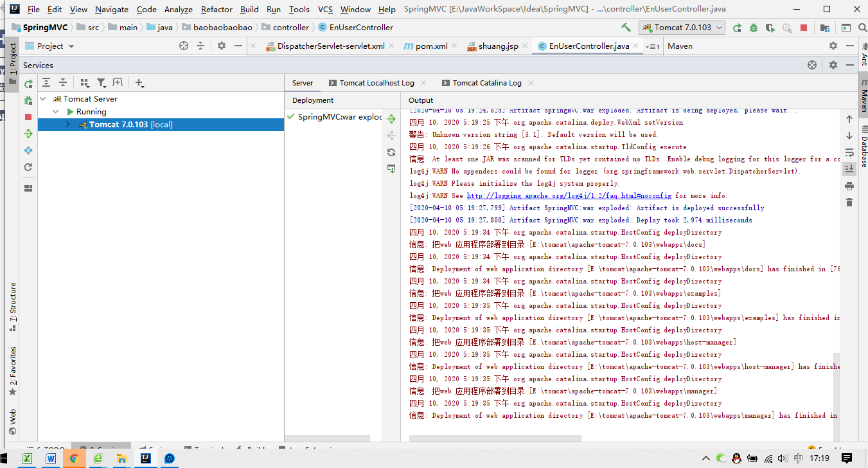Viewport: 868px width, 468px height.
Task: Open the VCS menu
Action: pyautogui.click(x=325, y=10)
